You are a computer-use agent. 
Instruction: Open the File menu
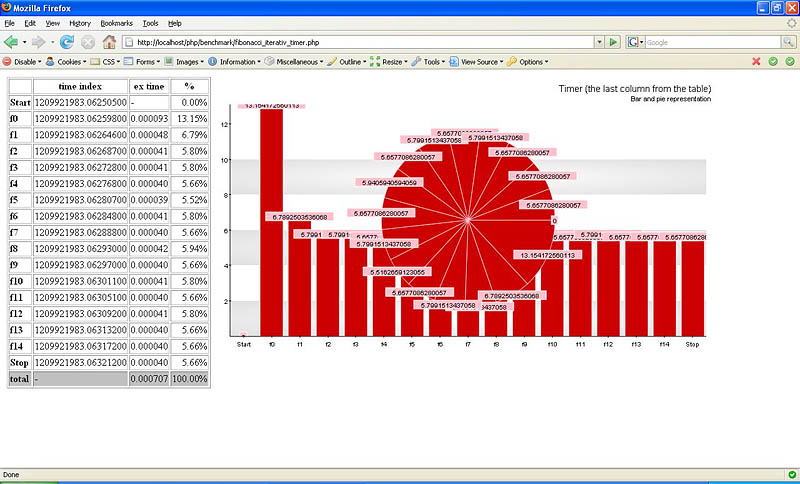pos(9,23)
